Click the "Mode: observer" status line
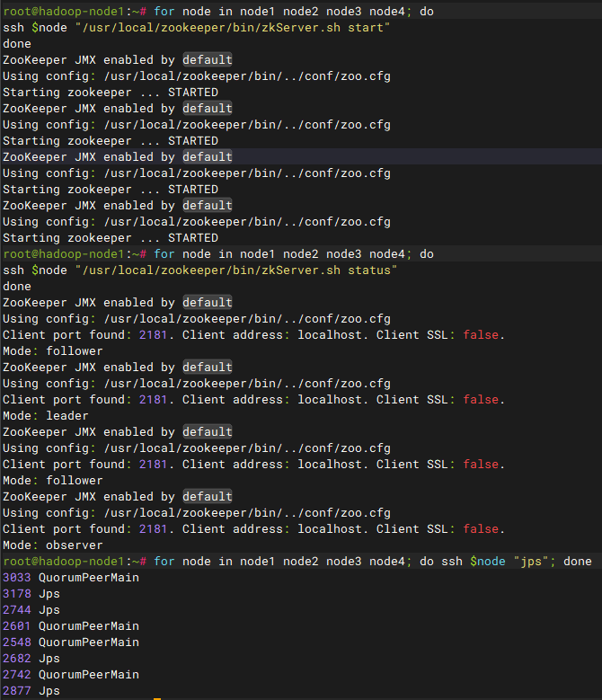This screenshot has width=602, height=700. click(53, 545)
